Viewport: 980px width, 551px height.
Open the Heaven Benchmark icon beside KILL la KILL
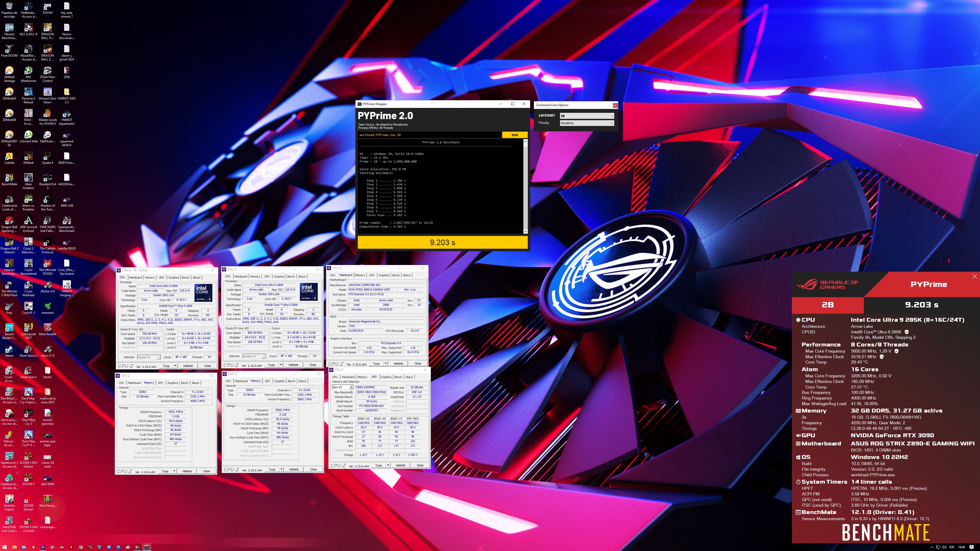(x=9, y=31)
